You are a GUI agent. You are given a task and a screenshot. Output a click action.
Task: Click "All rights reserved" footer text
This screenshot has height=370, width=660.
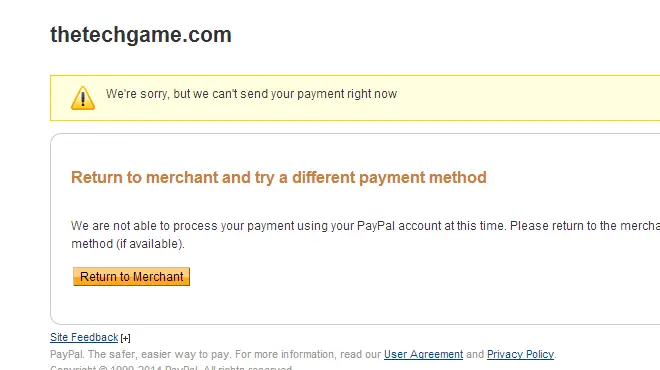[248, 368]
